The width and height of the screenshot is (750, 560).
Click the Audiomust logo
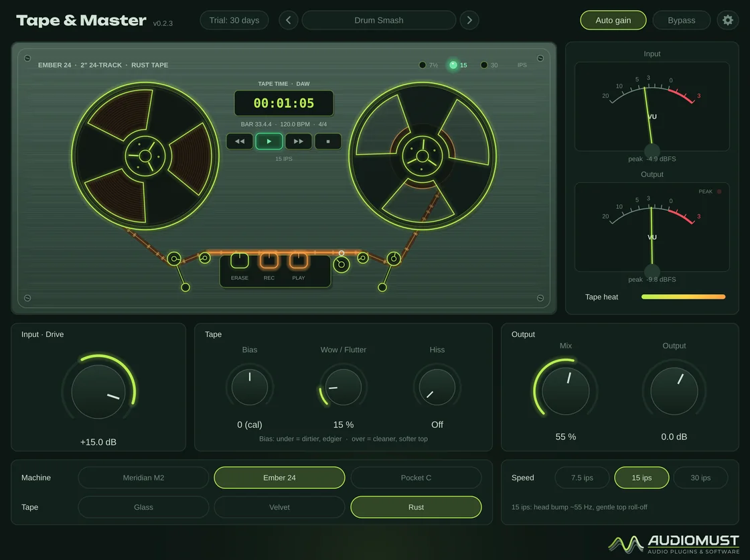point(674,544)
